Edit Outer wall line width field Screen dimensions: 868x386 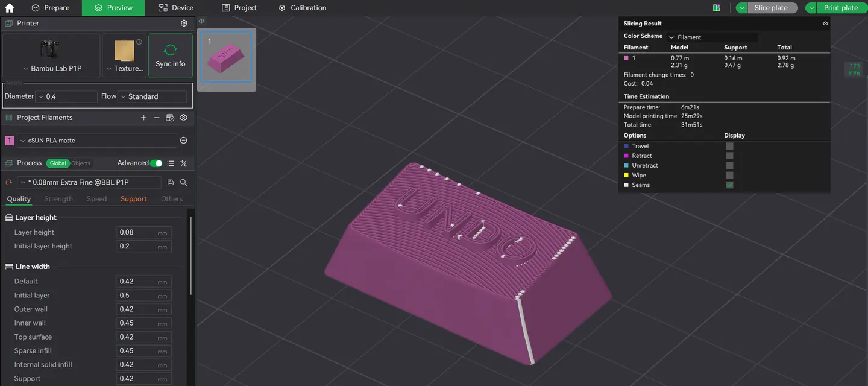coord(143,309)
